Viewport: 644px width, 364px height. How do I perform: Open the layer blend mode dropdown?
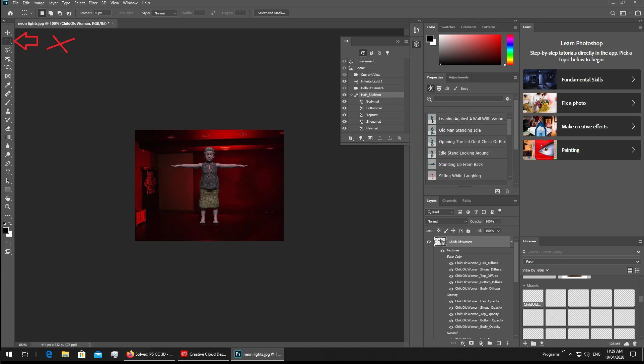click(x=446, y=222)
